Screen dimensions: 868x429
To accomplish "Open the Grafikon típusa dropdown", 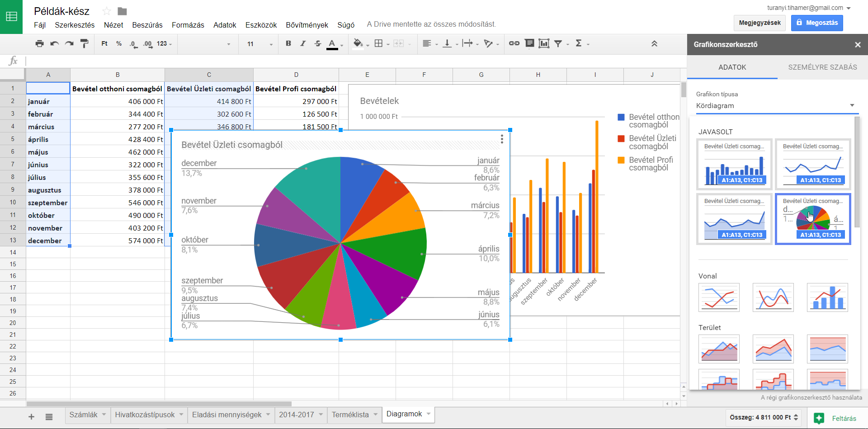I will click(x=776, y=106).
